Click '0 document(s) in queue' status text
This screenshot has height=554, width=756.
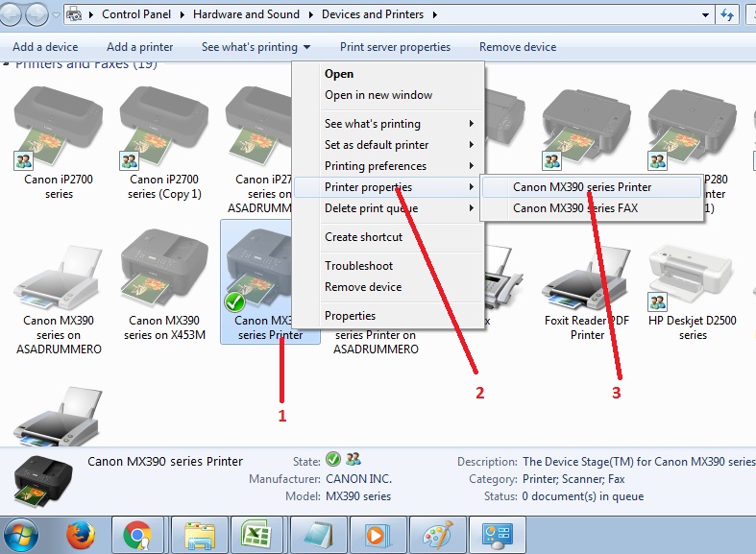point(583,496)
